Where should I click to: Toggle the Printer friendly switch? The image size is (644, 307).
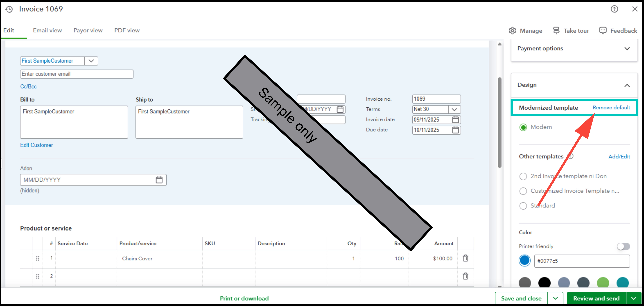623,247
